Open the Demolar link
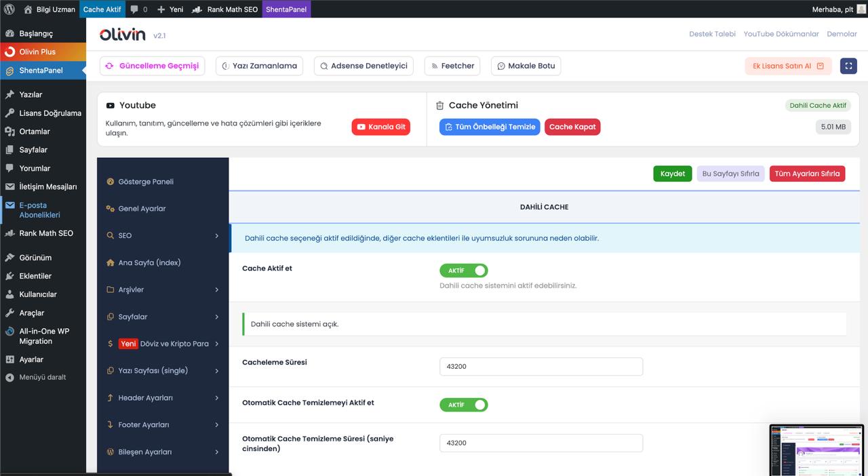The width and height of the screenshot is (868, 476). tap(842, 34)
